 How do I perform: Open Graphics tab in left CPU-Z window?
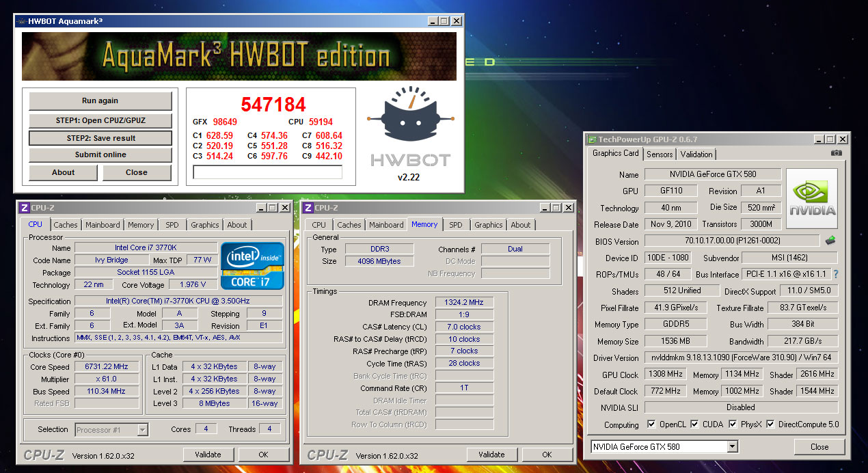205,225
